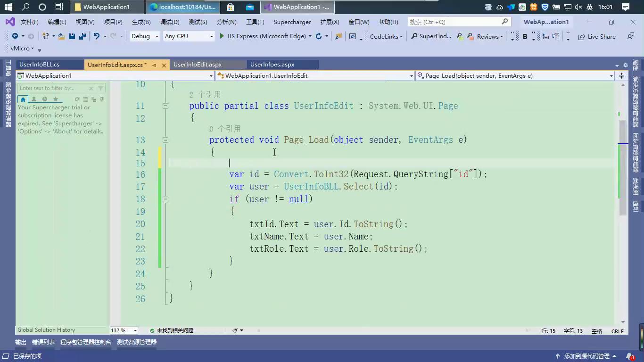Open the 程序包管理器控制台 tab
The image size is (644, 362).
coord(86,342)
